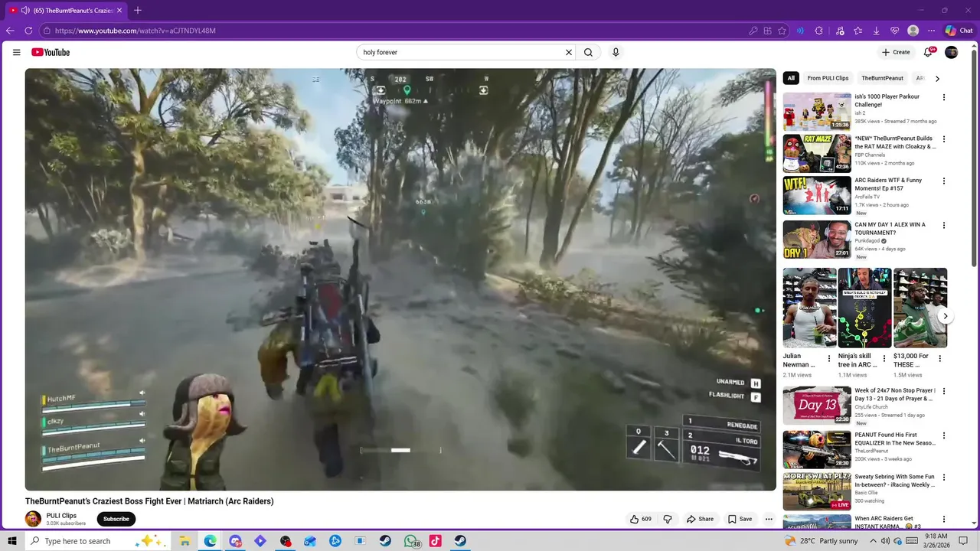This screenshot has width=980, height=551.
Task: Show more filter chips with arrow
Action: [937, 78]
